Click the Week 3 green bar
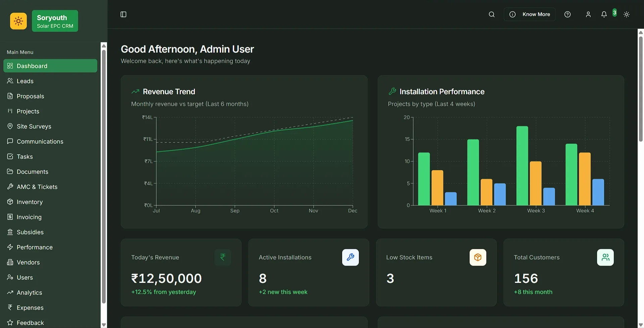Image resolution: width=644 pixels, height=328 pixels. 522,166
